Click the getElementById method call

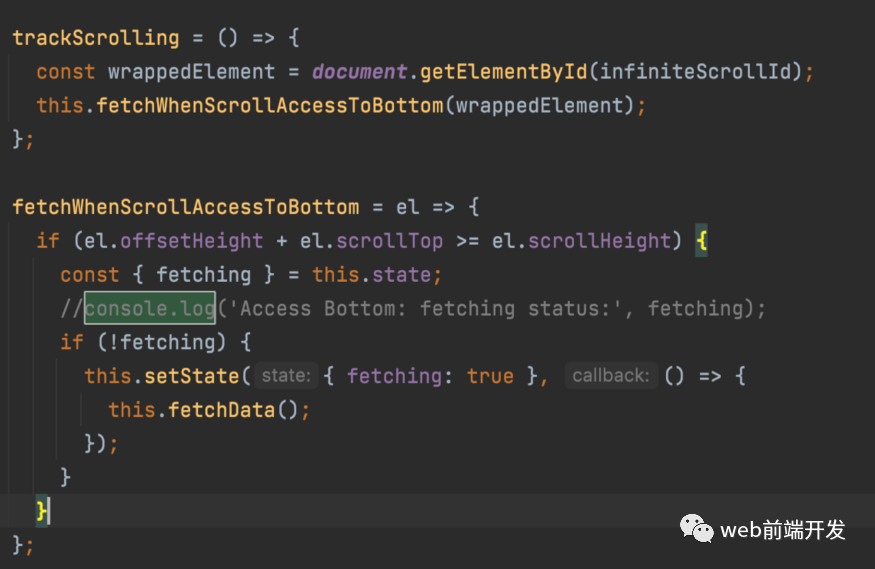[503, 72]
